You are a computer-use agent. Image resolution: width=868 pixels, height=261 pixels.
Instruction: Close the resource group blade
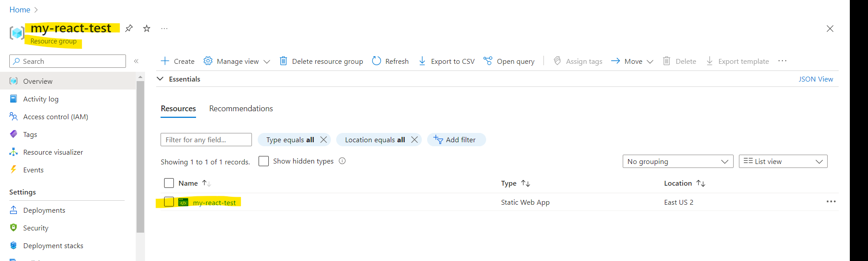[x=830, y=29]
